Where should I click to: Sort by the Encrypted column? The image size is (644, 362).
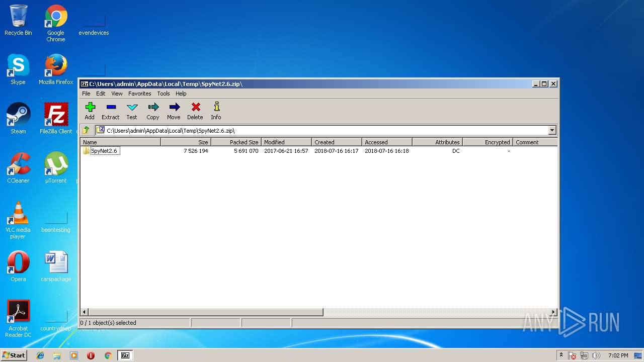pos(488,142)
